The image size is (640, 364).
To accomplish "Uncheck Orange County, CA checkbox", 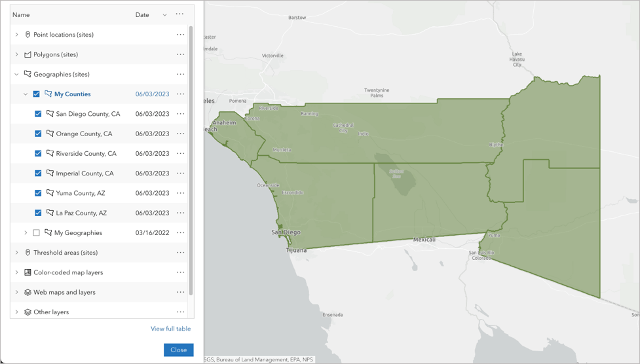I will [x=38, y=134].
